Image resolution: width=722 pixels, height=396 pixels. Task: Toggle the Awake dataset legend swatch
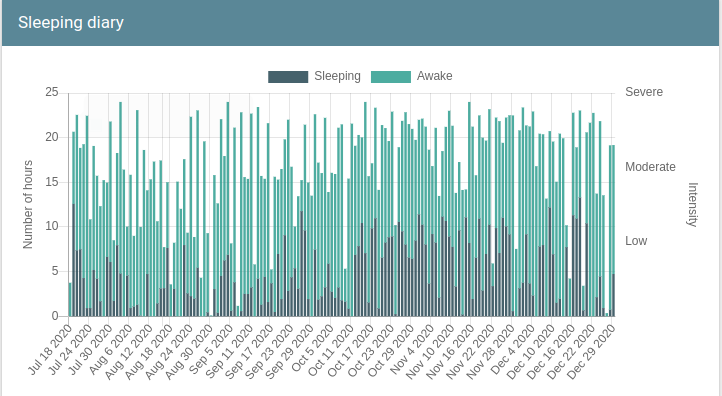[391, 77]
